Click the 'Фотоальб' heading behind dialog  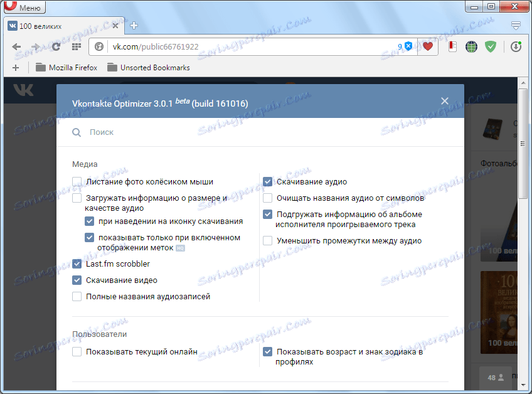coord(499,163)
